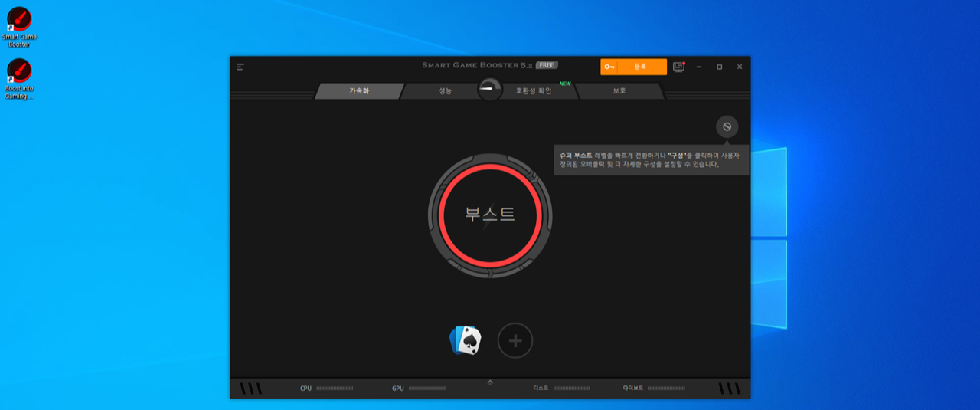
Task: Open the 보호 tab
Action: [619, 91]
